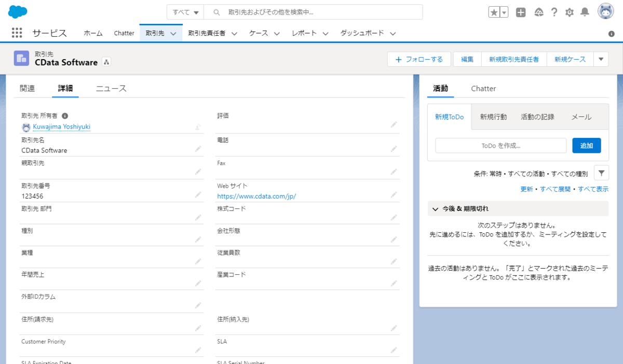Open the App Launcher grid icon
This screenshot has height=364, width=623.
(17, 33)
